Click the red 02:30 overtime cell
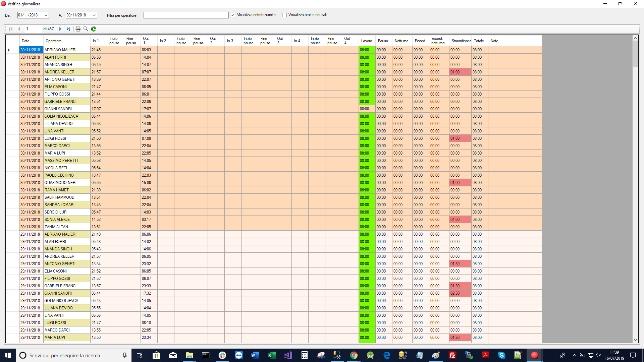Viewport: 644px width, 362px height. pyautogui.click(x=460, y=293)
